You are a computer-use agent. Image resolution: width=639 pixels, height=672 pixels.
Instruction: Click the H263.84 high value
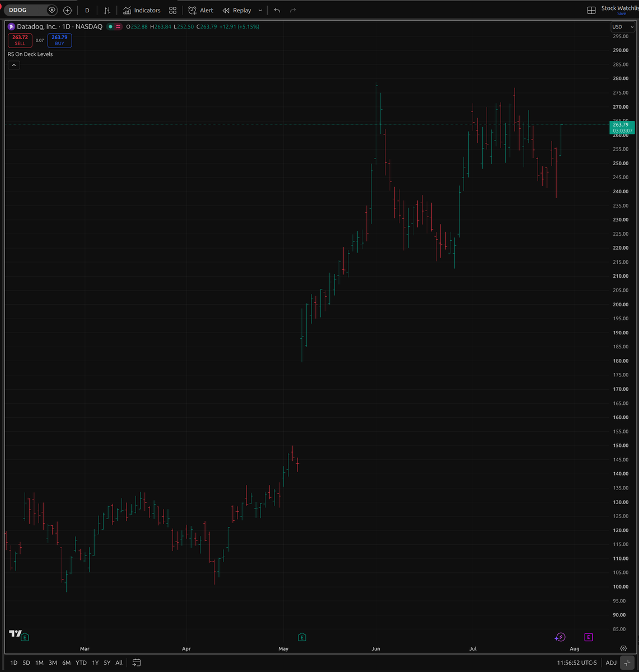(160, 26)
